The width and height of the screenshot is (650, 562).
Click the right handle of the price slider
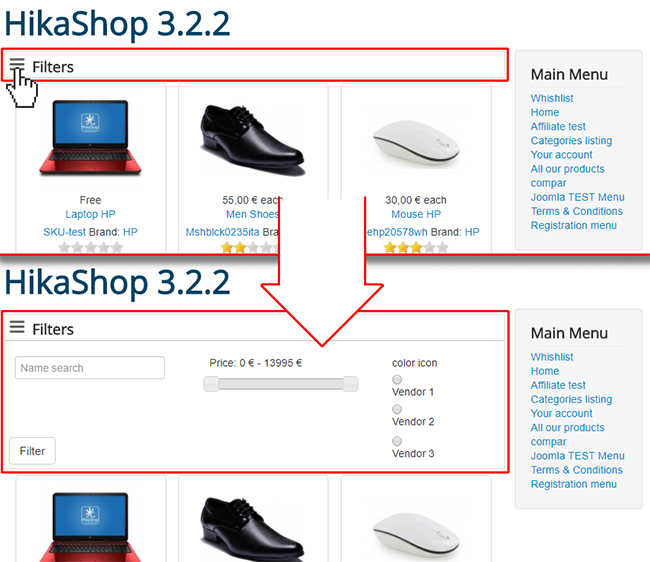pyautogui.click(x=350, y=384)
